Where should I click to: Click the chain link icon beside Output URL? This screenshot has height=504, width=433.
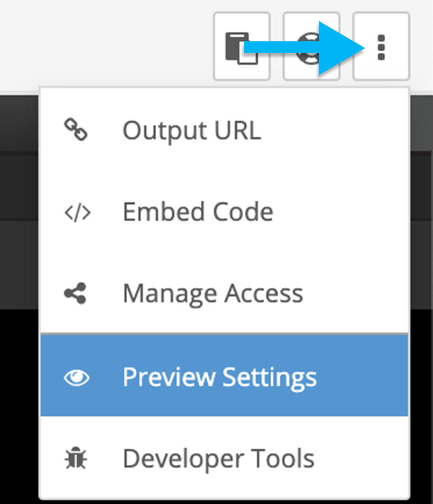pyautogui.click(x=76, y=129)
